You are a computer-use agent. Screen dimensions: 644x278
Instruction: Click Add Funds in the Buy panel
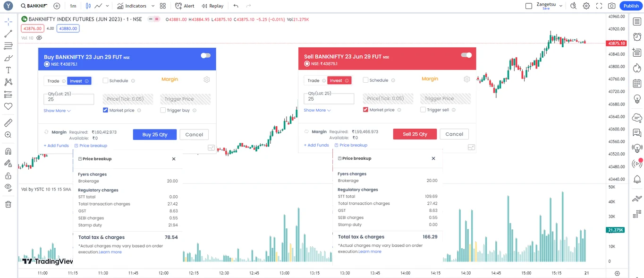point(56,146)
